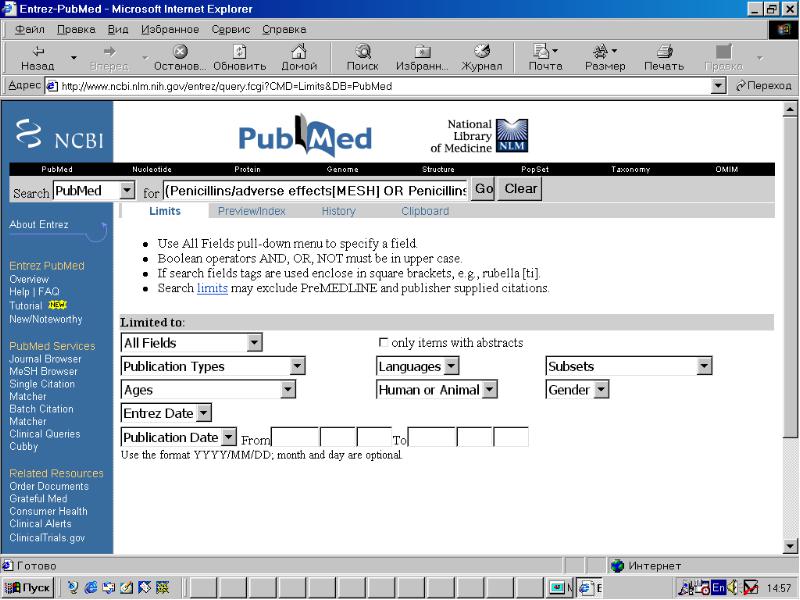Viewport: 800px width, 600px height.
Task: Click the Internet Explorer quick launch icon
Action: point(91,588)
